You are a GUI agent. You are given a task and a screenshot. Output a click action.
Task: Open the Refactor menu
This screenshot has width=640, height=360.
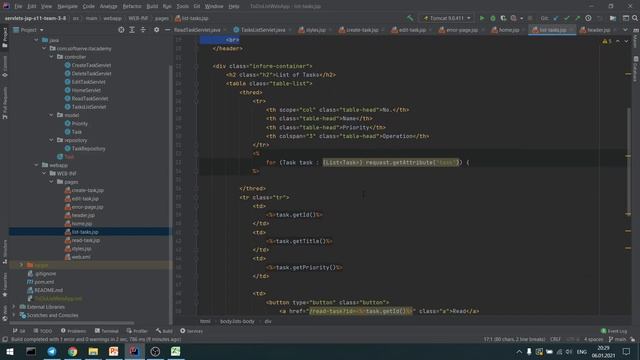132,7
